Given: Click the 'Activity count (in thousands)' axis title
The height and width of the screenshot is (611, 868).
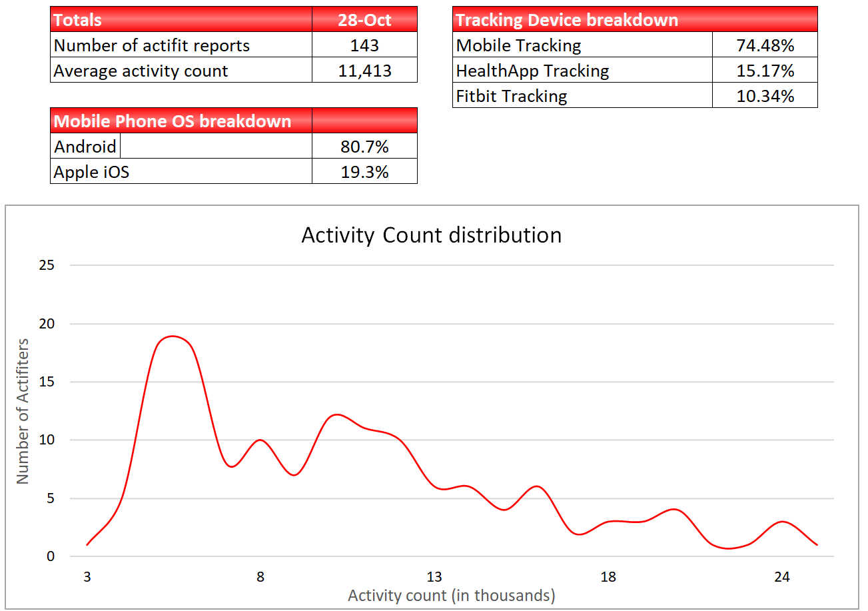Looking at the screenshot, I should [451, 595].
